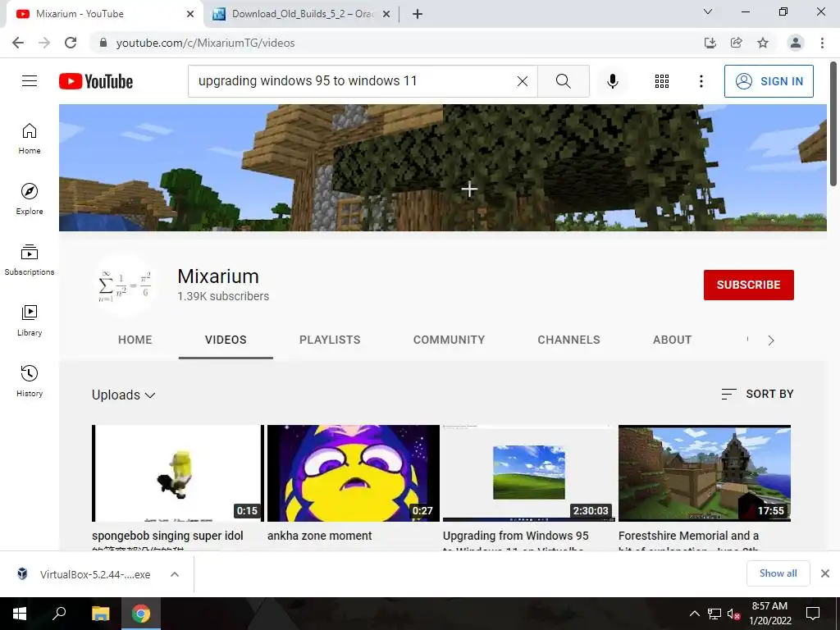Open the Channels tab
Image resolution: width=840 pixels, height=630 pixels.
[569, 340]
